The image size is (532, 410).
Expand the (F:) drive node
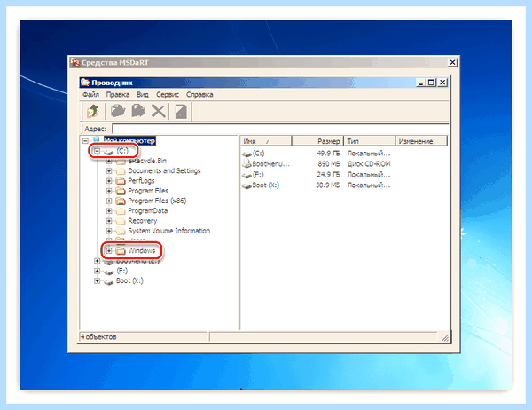(x=97, y=271)
